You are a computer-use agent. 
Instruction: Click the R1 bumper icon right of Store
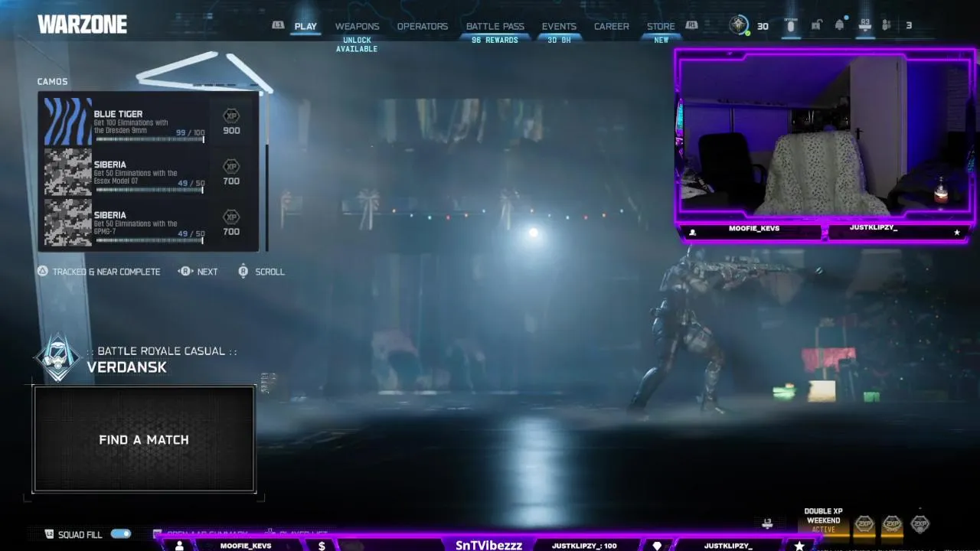(692, 25)
